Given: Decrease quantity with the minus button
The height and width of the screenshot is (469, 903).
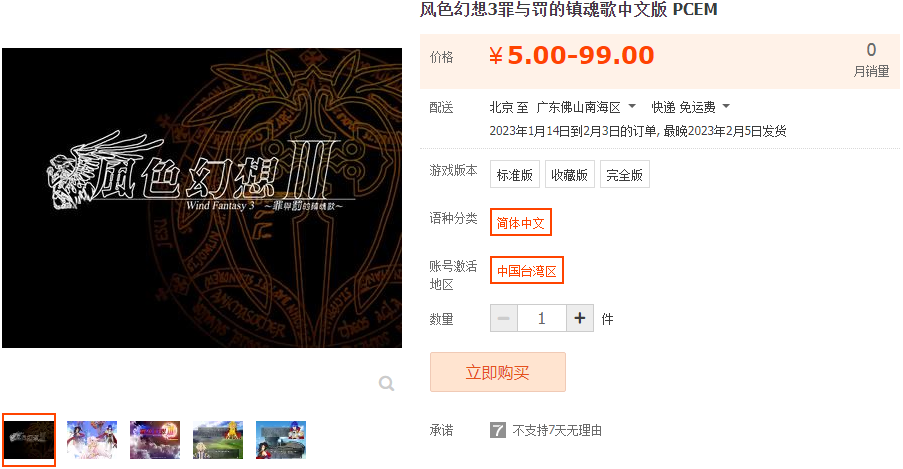Looking at the screenshot, I should (504, 318).
